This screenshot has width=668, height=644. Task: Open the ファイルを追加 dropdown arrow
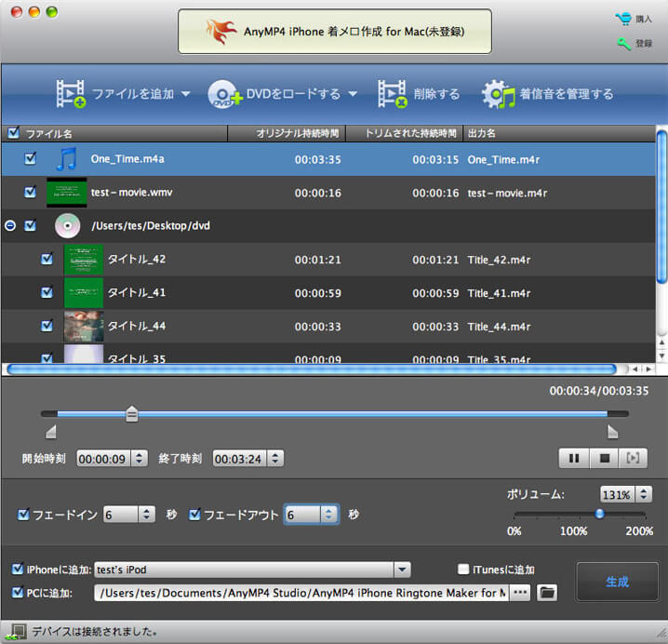(185, 93)
